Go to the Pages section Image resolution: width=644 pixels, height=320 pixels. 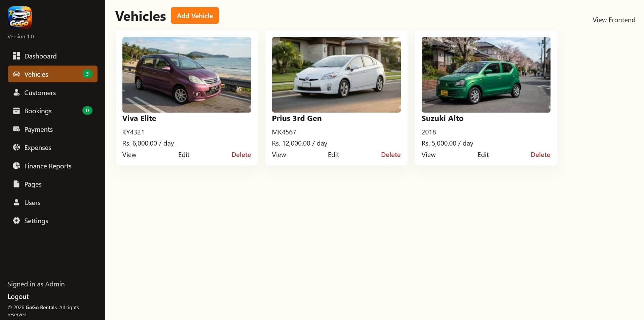(x=52, y=184)
